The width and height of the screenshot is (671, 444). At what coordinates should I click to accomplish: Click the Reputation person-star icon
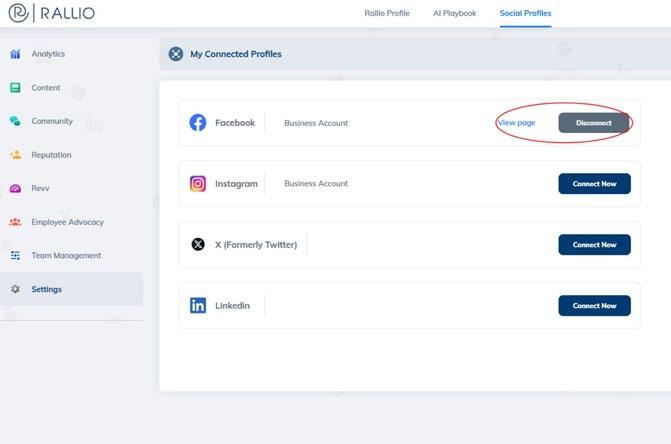(x=15, y=155)
